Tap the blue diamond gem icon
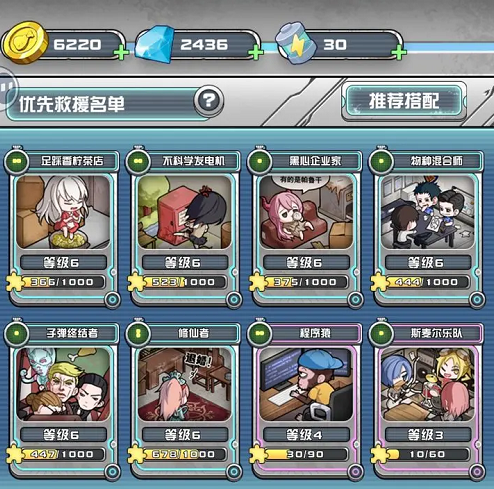The height and width of the screenshot is (489, 494). click(x=155, y=44)
